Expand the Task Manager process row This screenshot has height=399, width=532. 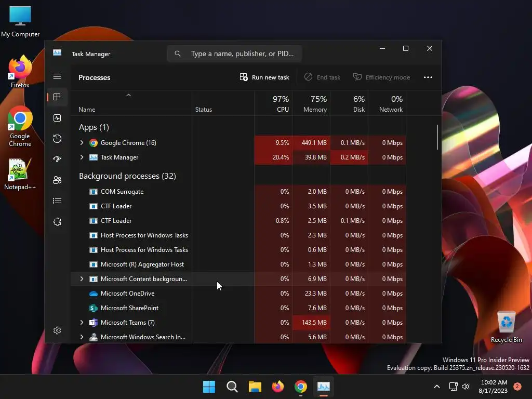pos(82,157)
